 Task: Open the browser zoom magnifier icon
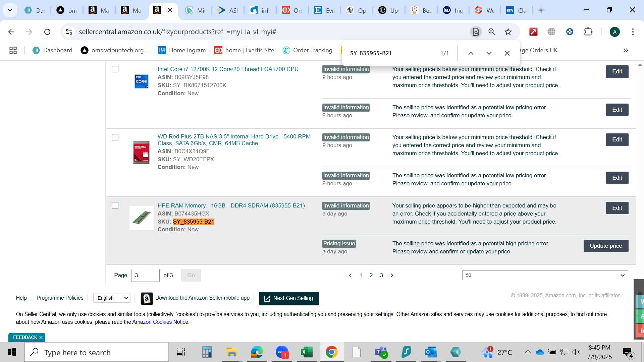pyautogui.click(x=492, y=32)
